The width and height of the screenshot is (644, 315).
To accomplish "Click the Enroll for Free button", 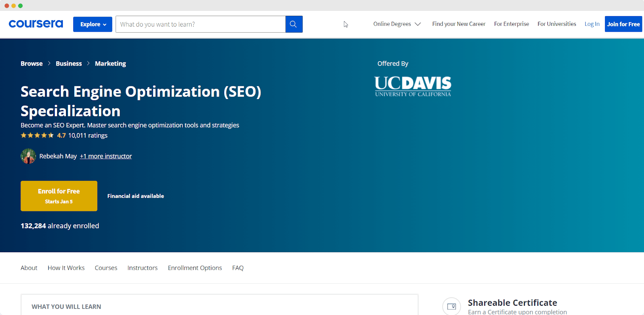I will [59, 196].
